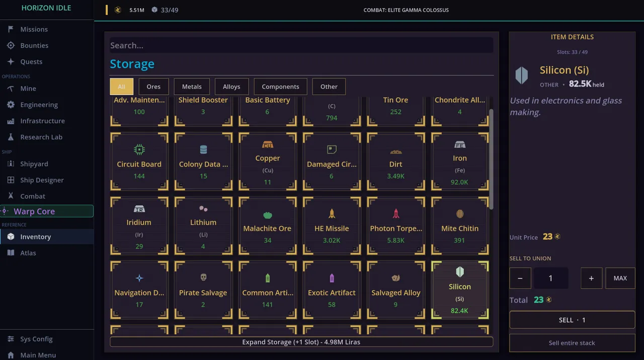The height and width of the screenshot is (360, 644).
Task: Open Sys Config settings
Action: [46, 339]
